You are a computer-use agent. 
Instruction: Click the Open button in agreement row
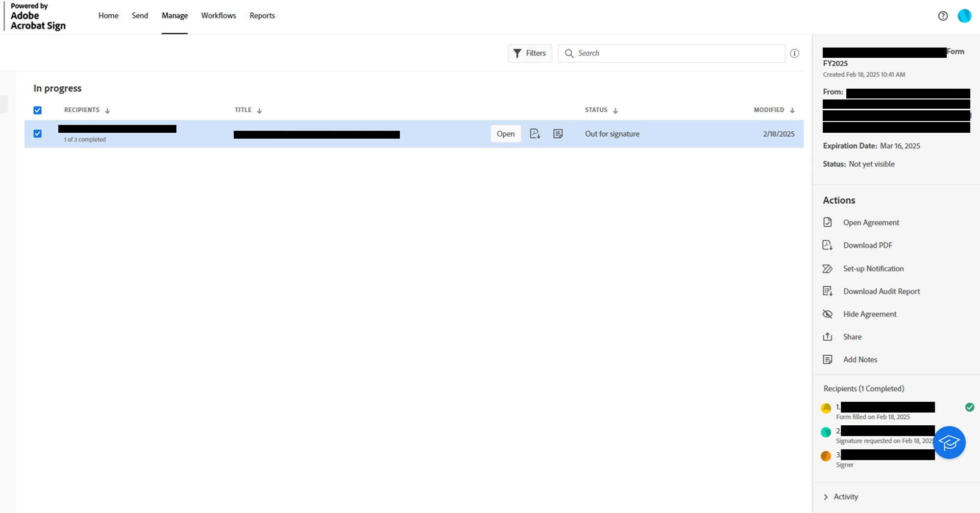[506, 134]
